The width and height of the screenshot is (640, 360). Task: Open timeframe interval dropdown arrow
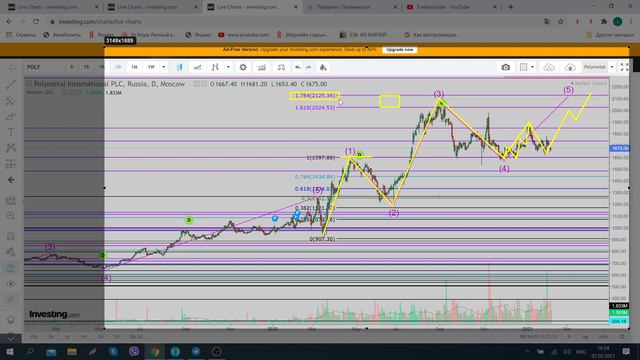163,67
